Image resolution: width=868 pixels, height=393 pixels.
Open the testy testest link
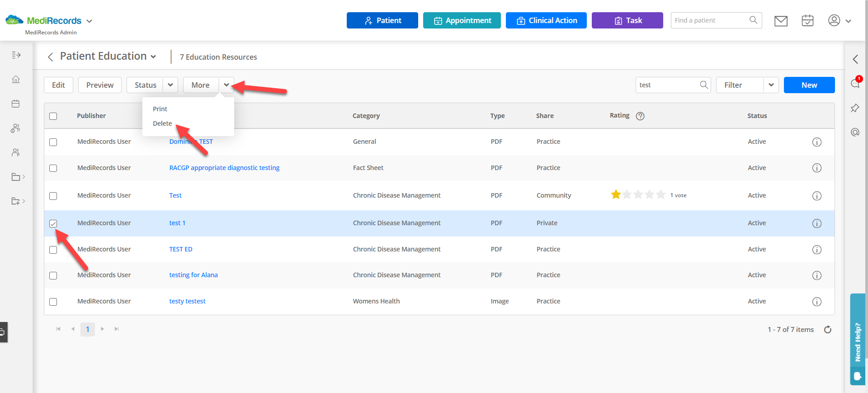click(187, 301)
